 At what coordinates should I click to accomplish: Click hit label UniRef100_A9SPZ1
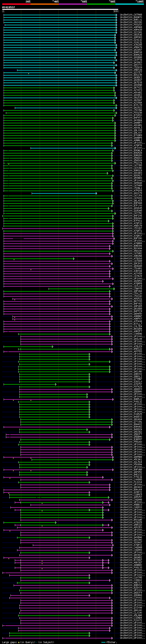(x=131, y=299)
